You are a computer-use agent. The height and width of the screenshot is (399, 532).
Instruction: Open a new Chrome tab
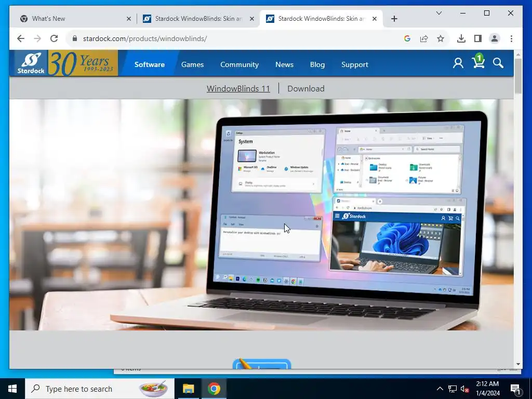(394, 19)
